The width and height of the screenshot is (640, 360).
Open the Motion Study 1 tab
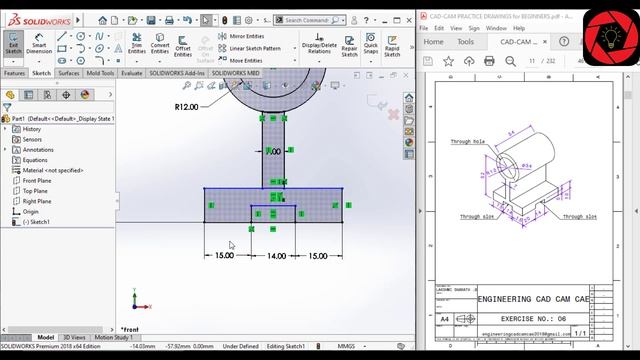(x=113, y=338)
